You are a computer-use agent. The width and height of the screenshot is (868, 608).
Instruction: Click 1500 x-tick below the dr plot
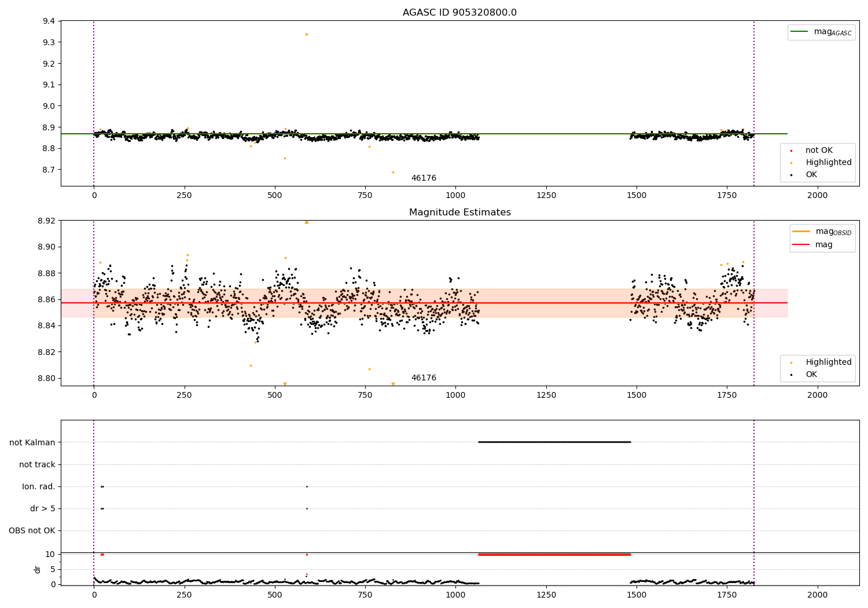[637, 595]
